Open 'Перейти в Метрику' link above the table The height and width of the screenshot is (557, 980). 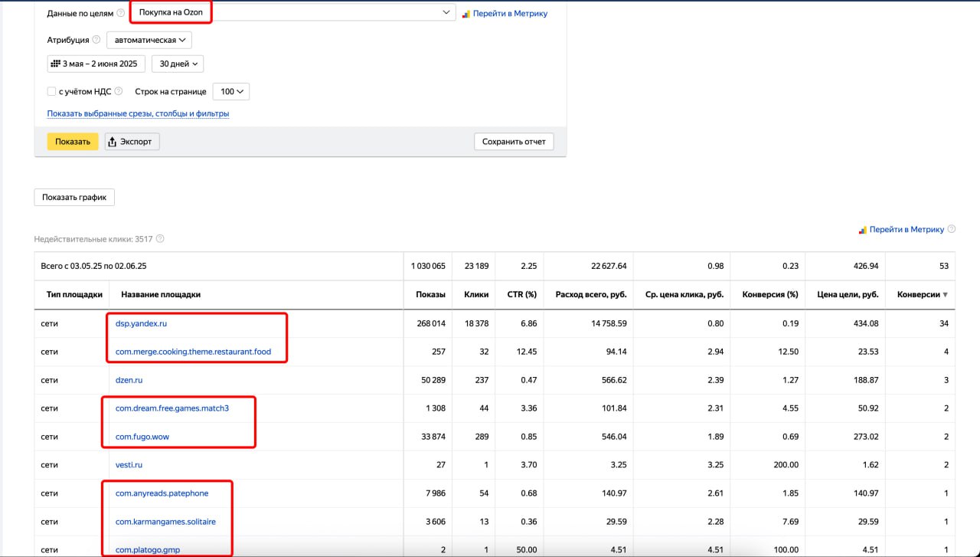906,229
